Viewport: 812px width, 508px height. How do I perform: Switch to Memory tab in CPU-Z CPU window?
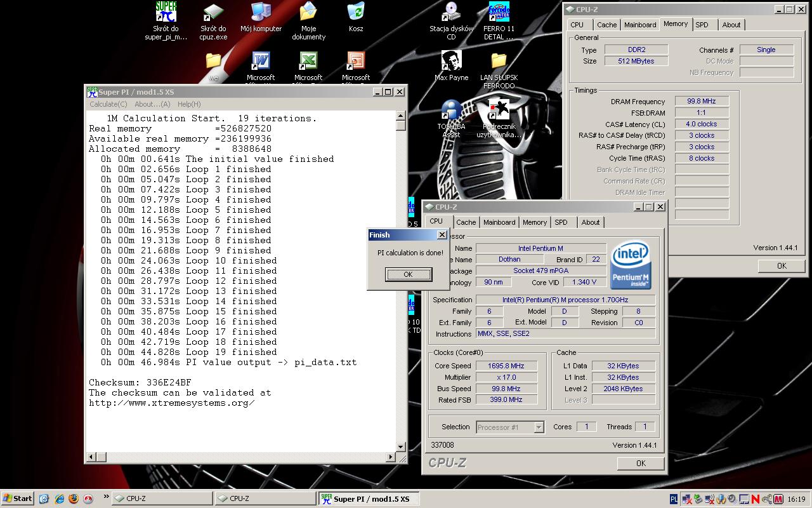[535, 222]
